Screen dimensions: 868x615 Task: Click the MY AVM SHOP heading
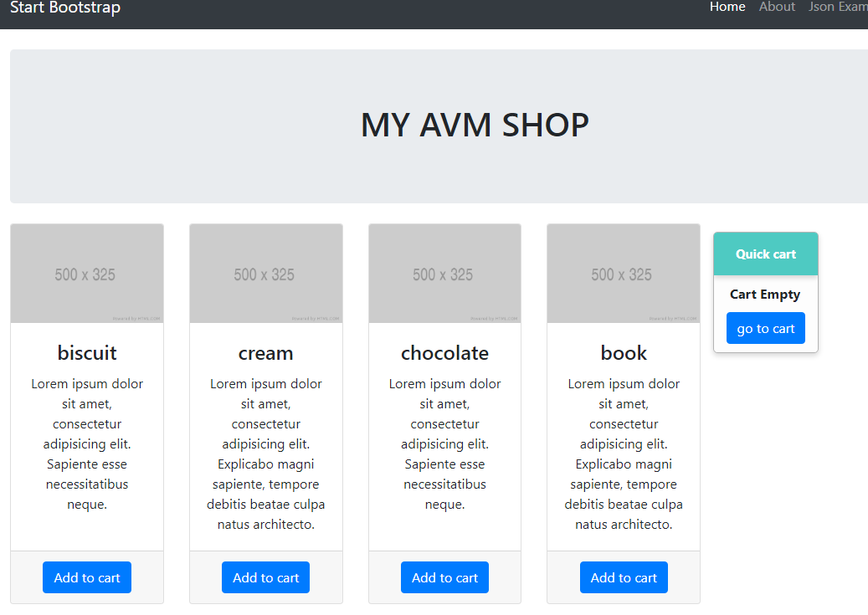click(x=475, y=126)
